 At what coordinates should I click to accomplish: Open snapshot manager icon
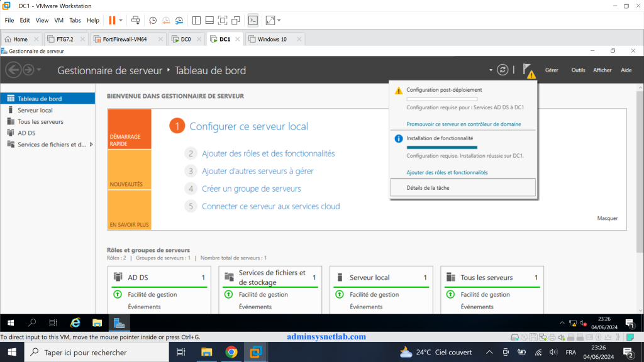(x=179, y=20)
